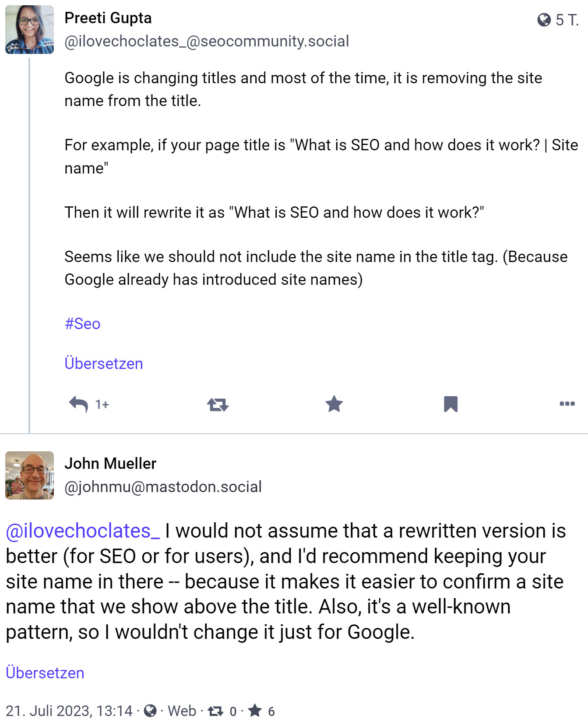
Task: Favorite Preeti Gupta's post with the star
Action: click(x=334, y=404)
